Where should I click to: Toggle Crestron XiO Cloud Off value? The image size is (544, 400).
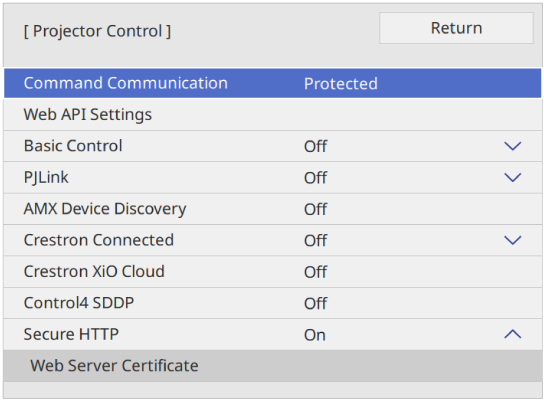click(315, 272)
